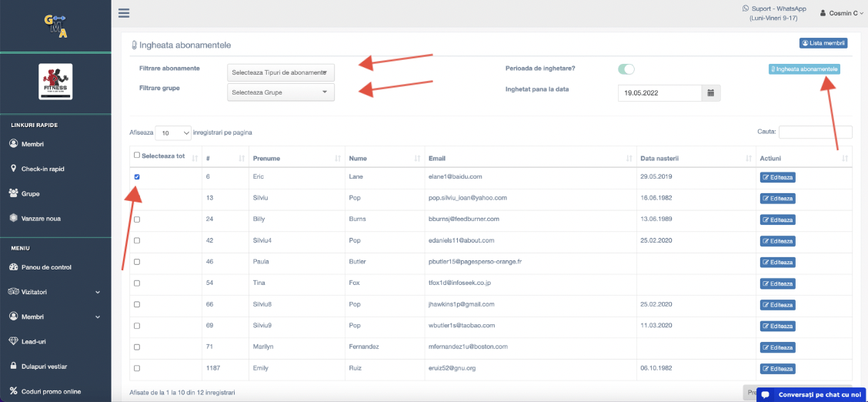Expand the Membri submenu under Meniu
The height and width of the screenshot is (402, 868).
(x=55, y=317)
